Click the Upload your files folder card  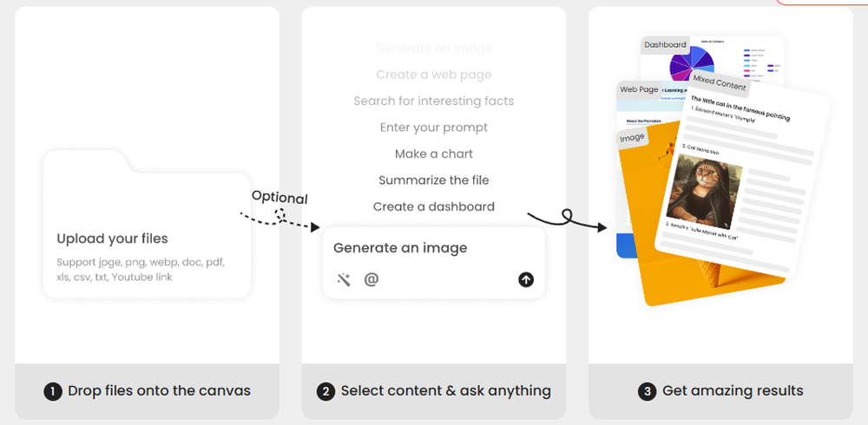click(x=146, y=226)
